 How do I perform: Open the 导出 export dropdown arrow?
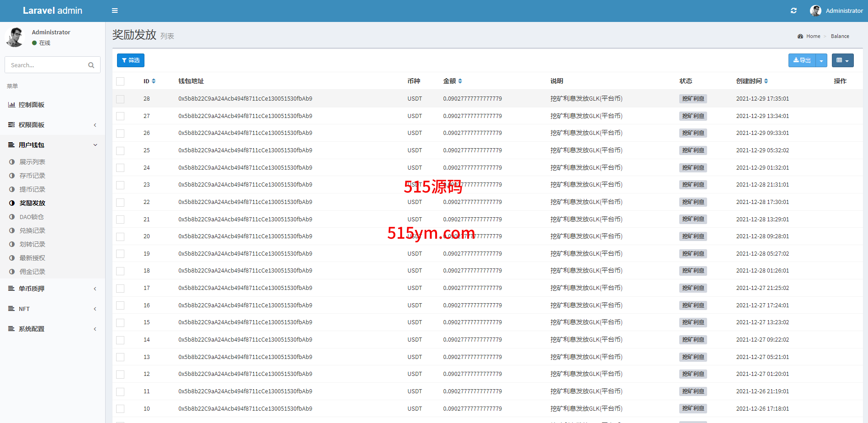click(x=821, y=60)
